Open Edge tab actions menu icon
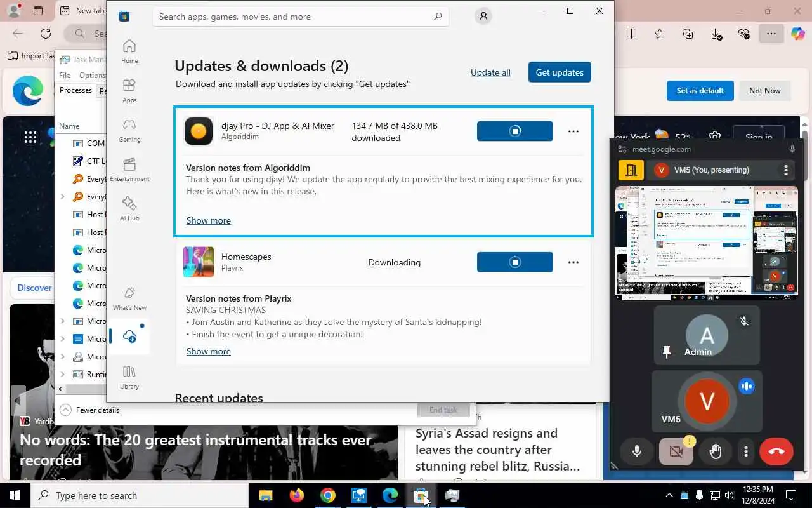The height and width of the screenshot is (508, 812). pyautogui.click(x=38, y=11)
